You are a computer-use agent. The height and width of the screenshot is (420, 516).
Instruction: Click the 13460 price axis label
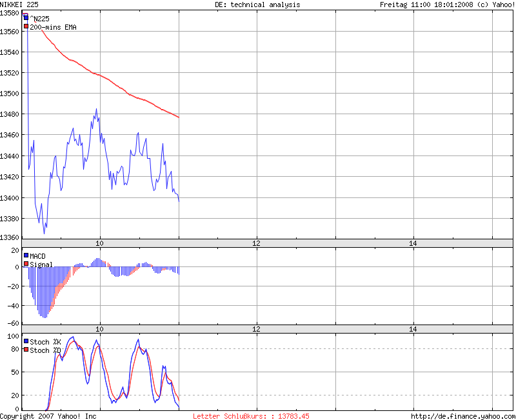pos(10,135)
